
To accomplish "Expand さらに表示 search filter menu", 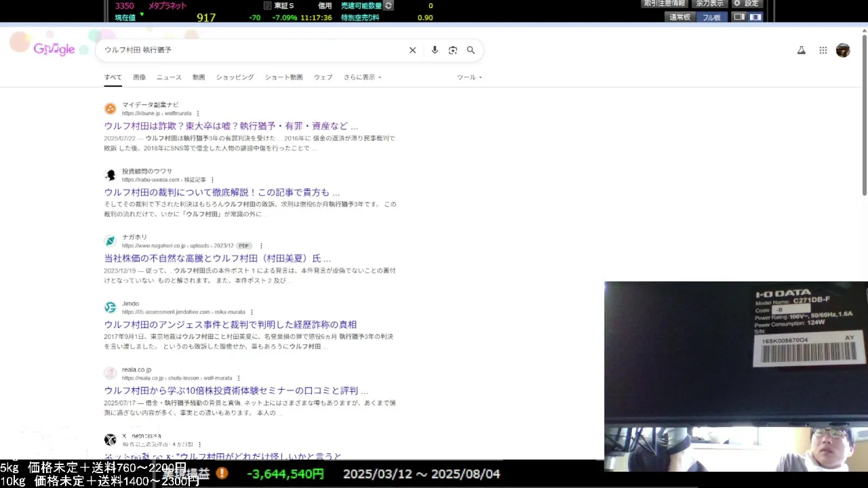I will (x=362, y=77).
